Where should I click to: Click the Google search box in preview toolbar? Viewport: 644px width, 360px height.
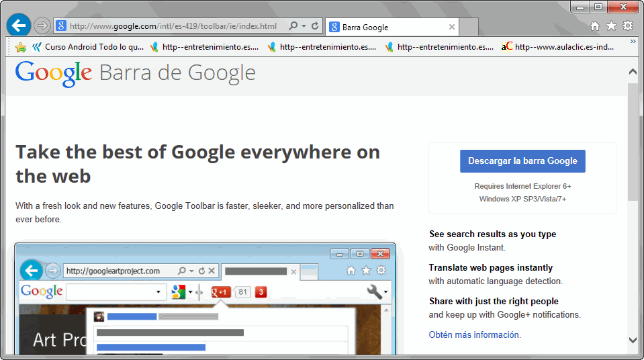click(x=116, y=292)
